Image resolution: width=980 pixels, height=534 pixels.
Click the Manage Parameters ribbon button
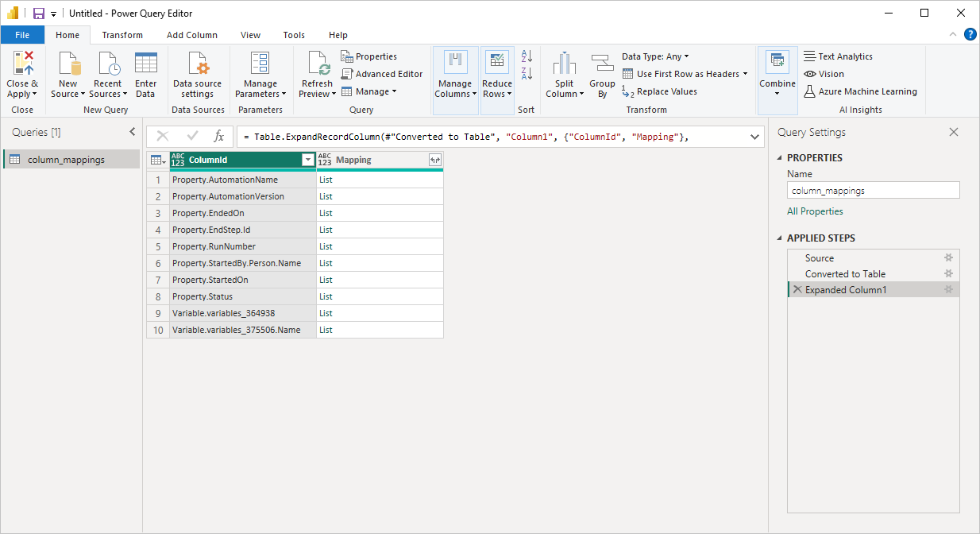[260, 75]
